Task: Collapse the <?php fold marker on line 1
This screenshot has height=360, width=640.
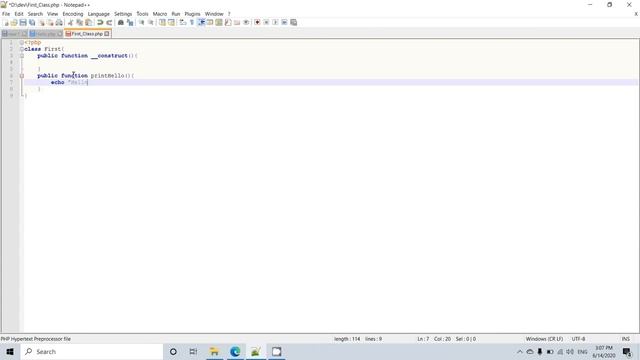Action: click(x=22, y=42)
